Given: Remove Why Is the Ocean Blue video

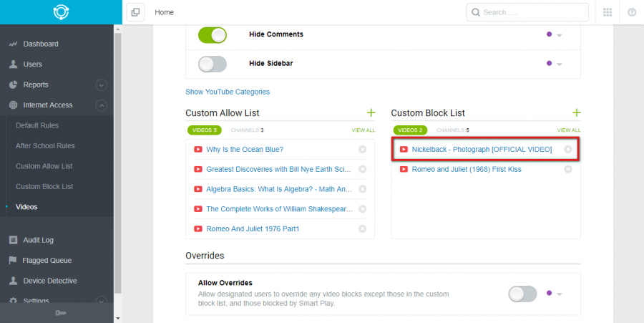Looking at the screenshot, I should (362, 149).
